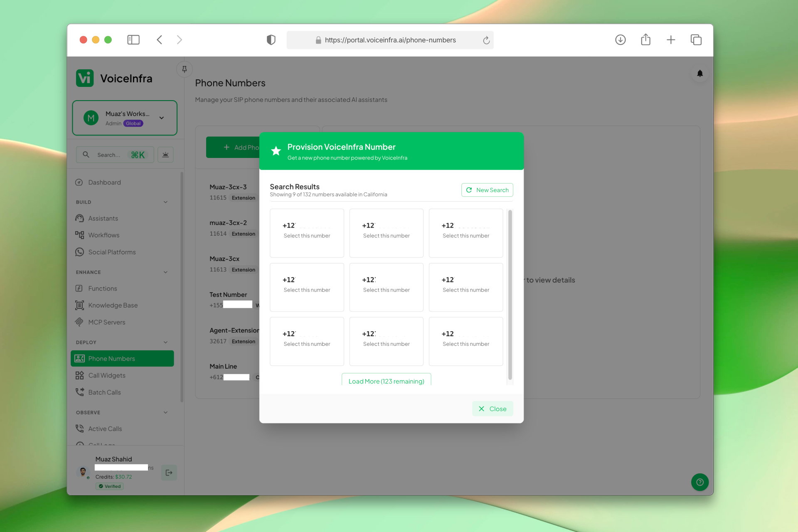Open notifications bell icon
Image resolution: width=798 pixels, height=532 pixels.
(x=700, y=74)
